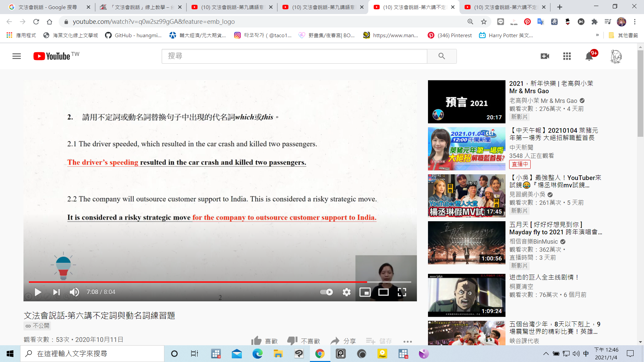
Task: Open the Chrome media control icon
Action: point(608,21)
